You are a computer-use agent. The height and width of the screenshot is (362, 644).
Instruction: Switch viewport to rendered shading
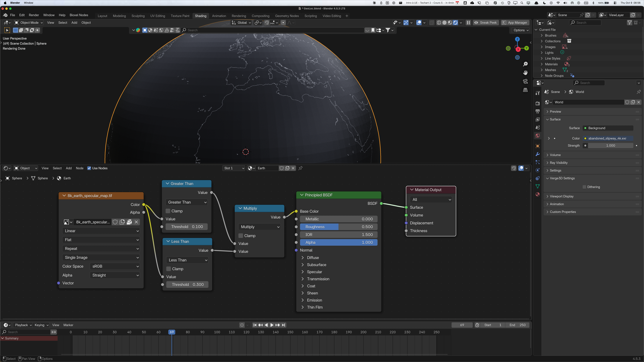click(x=455, y=23)
